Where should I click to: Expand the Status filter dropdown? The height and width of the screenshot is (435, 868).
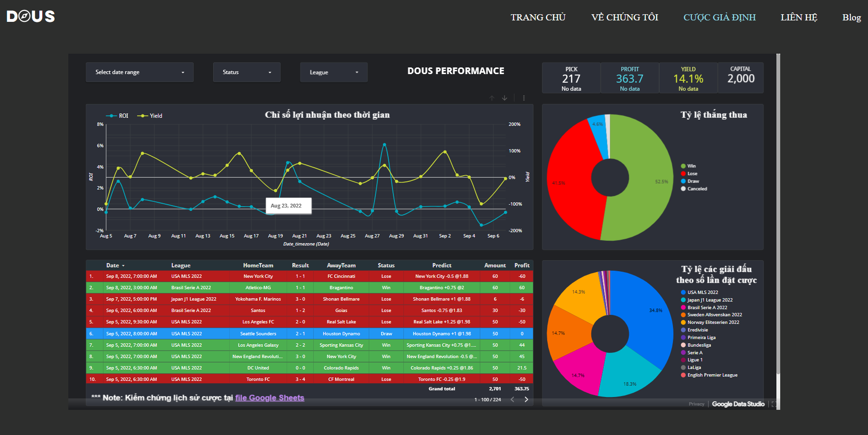[247, 72]
